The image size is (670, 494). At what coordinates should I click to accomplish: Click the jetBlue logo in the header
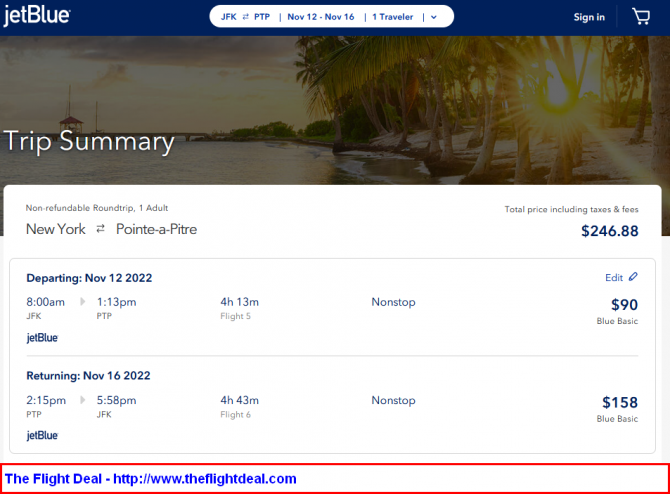pyautogui.click(x=36, y=16)
